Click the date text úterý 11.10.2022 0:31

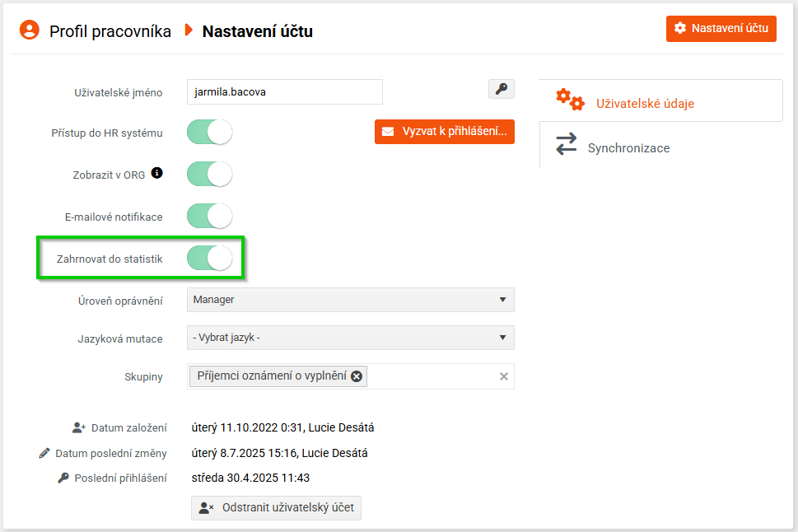click(x=247, y=427)
